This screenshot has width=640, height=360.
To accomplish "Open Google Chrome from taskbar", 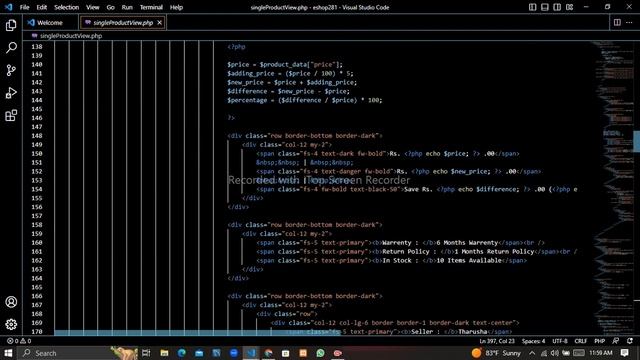I will [x=269, y=353].
